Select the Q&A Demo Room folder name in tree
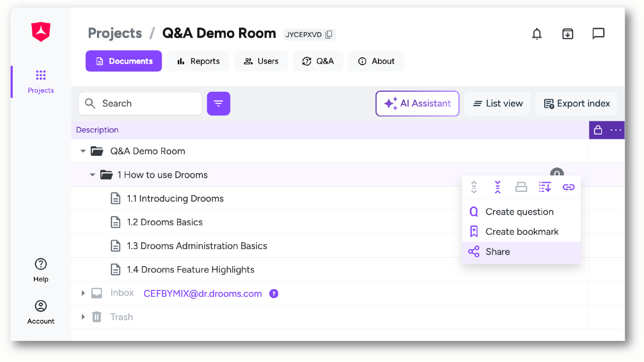This screenshot has height=362, width=644. coord(148,151)
